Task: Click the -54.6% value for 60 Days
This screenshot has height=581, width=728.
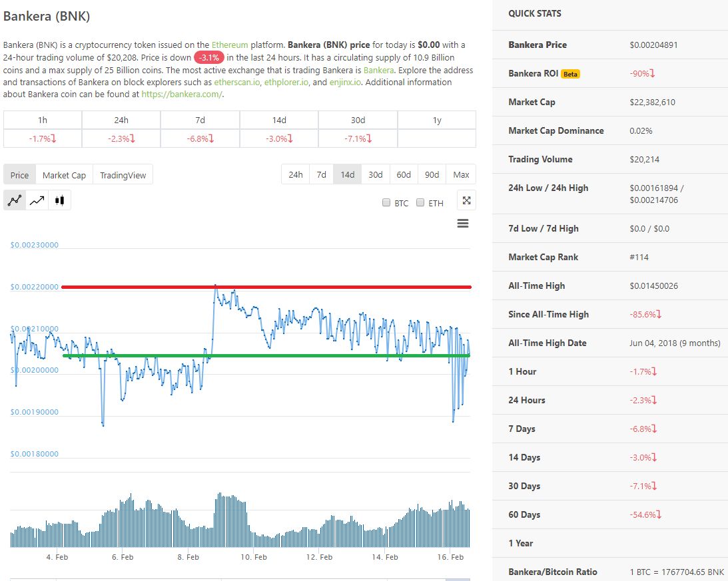Action: pos(645,514)
